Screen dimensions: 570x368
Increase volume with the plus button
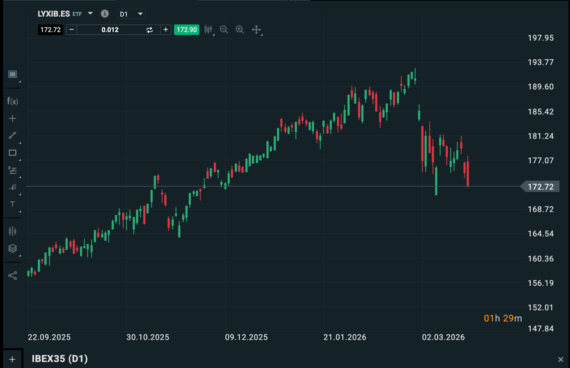click(x=165, y=29)
